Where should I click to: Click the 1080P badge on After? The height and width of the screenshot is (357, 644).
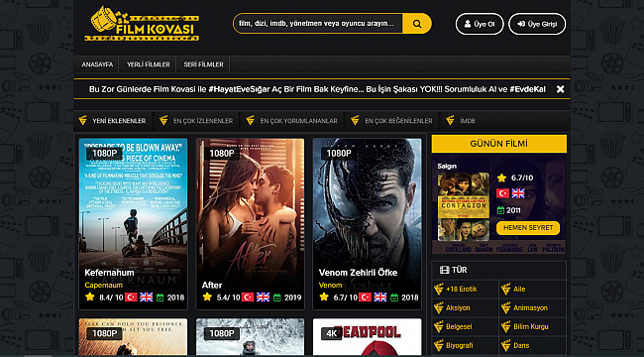coord(221,154)
